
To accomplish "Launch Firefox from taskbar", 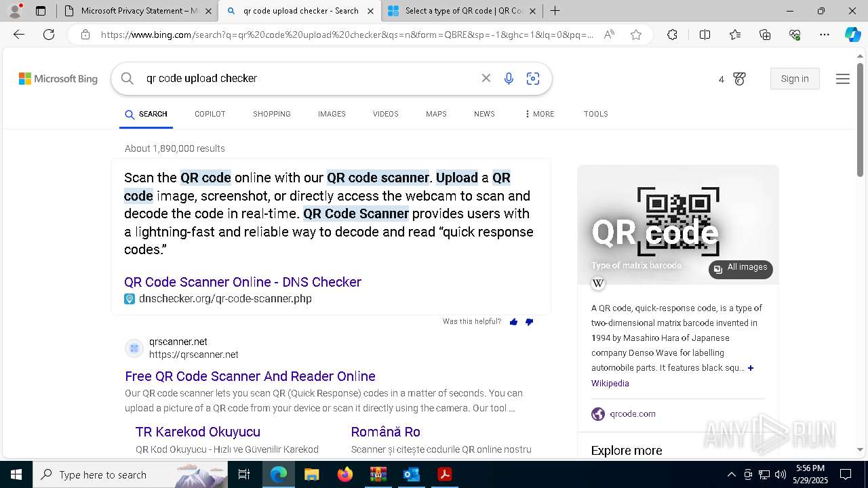I will pos(345,474).
